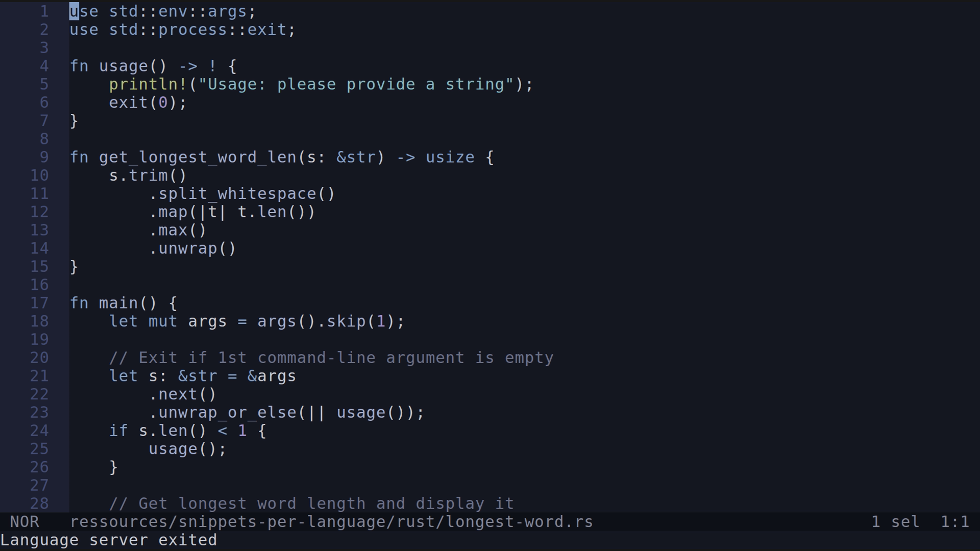Click the .split_whitespace() method call
Screen dimensions: 980x551
pyautogui.click(x=242, y=194)
